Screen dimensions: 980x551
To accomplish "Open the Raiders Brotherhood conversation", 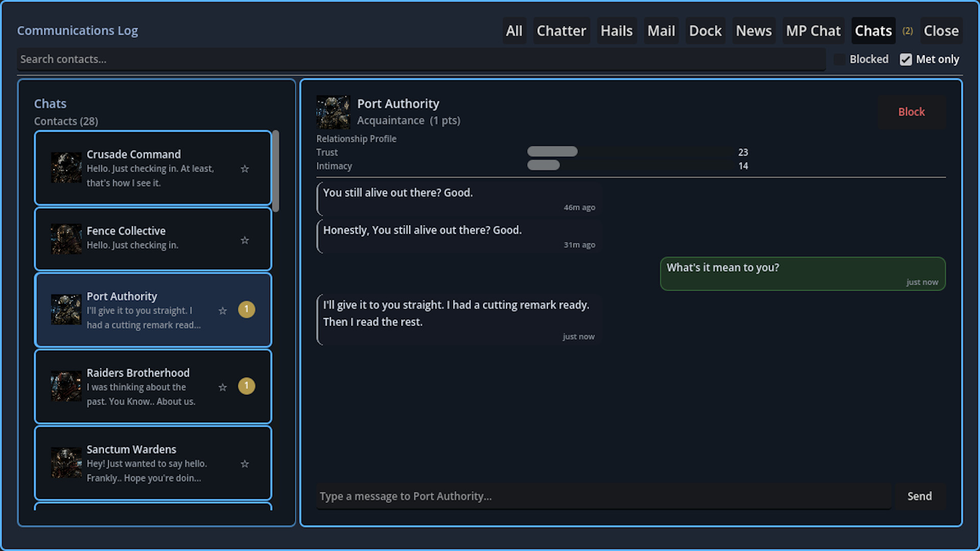I will click(153, 386).
